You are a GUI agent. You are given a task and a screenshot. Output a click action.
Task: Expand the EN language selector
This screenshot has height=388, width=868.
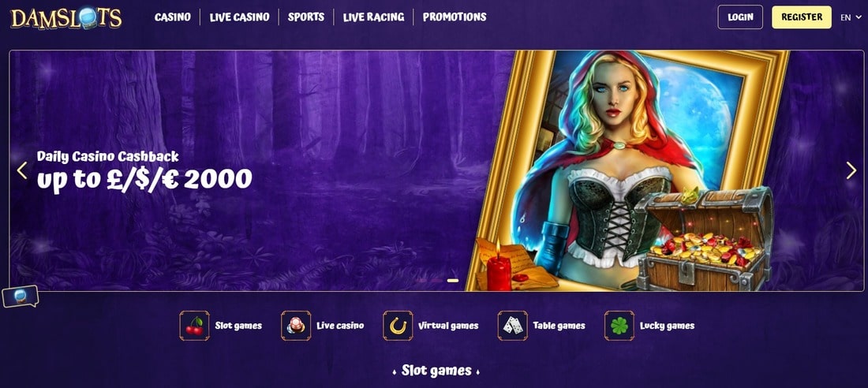coord(849,17)
